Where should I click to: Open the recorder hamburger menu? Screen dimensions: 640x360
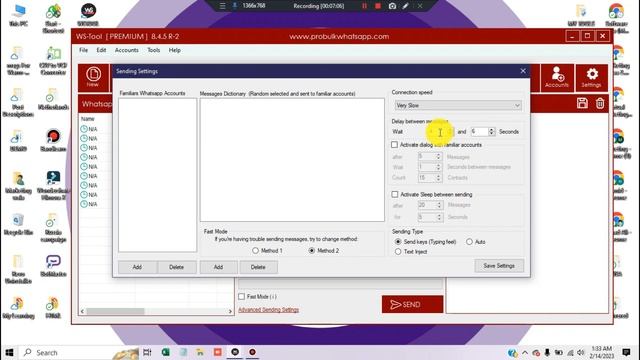tap(222, 6)
